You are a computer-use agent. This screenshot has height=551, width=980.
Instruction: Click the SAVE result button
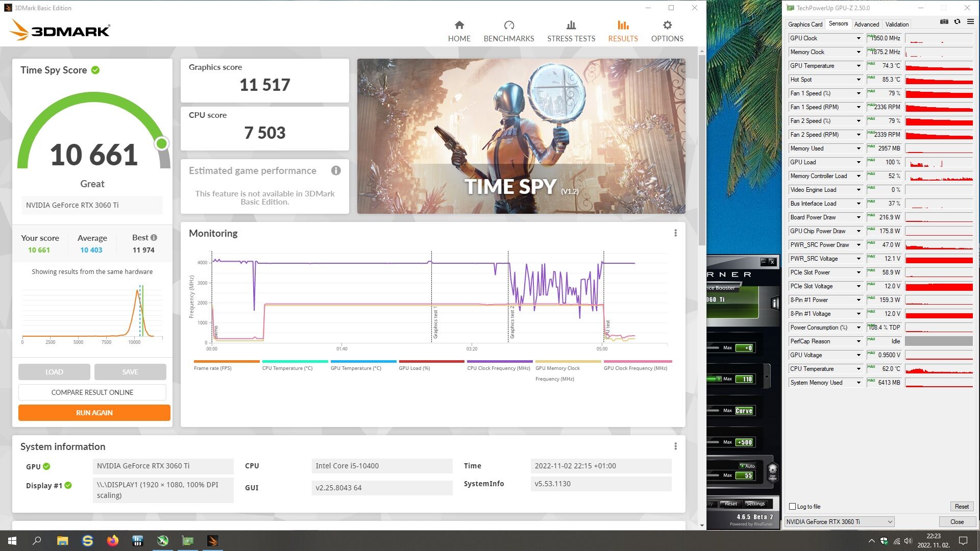130,372
